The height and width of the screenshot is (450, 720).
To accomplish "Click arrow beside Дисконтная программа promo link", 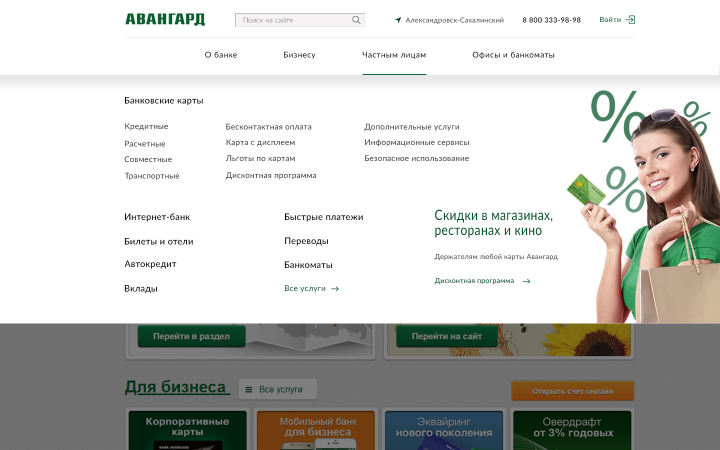I will pyautogui.click(x=526, y=281).
